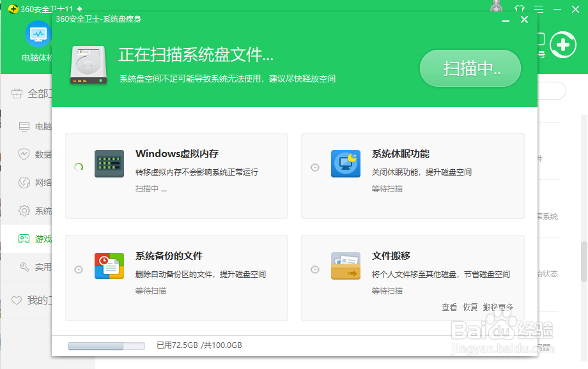Open 电脑体检 in the main 360 window
Screen dimensions: 588x369
[37, 41]
